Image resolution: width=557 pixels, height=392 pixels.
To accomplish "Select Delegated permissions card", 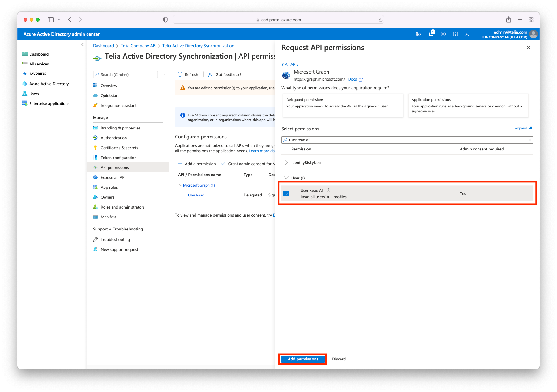I will tap(343, 106).
